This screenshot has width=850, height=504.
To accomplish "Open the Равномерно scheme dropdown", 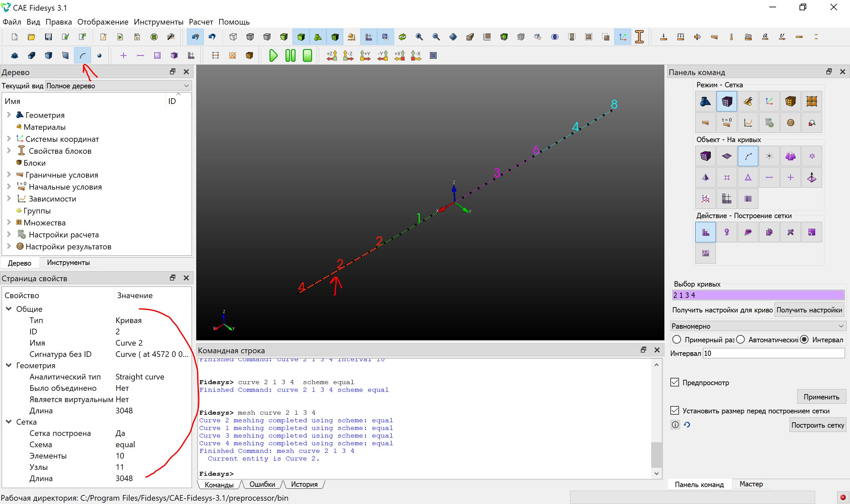I will coord(758,326).
